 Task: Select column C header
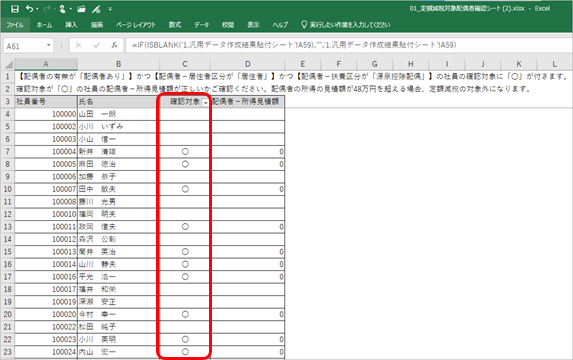coord(185,64)
